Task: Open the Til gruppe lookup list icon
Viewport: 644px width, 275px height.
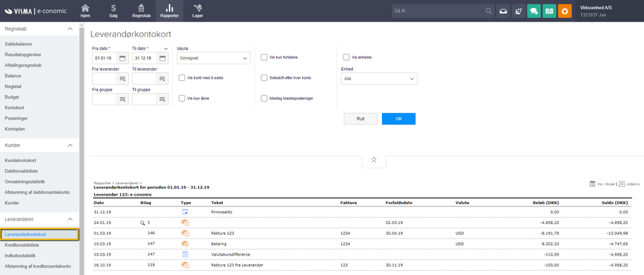Action: (x=162, y=99)
